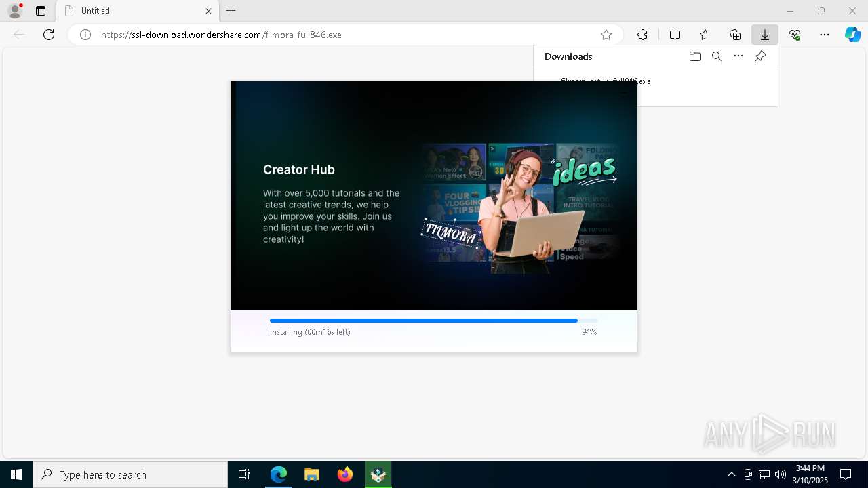Open the Extensions puzzle icon
The height and width of the screenshot is (488, 868).
point(642,35)
